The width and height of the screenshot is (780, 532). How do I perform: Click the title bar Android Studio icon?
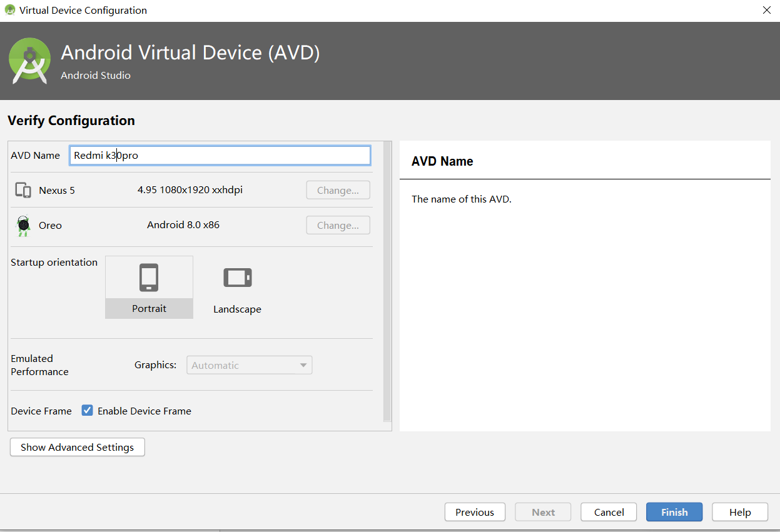point(10,10)
